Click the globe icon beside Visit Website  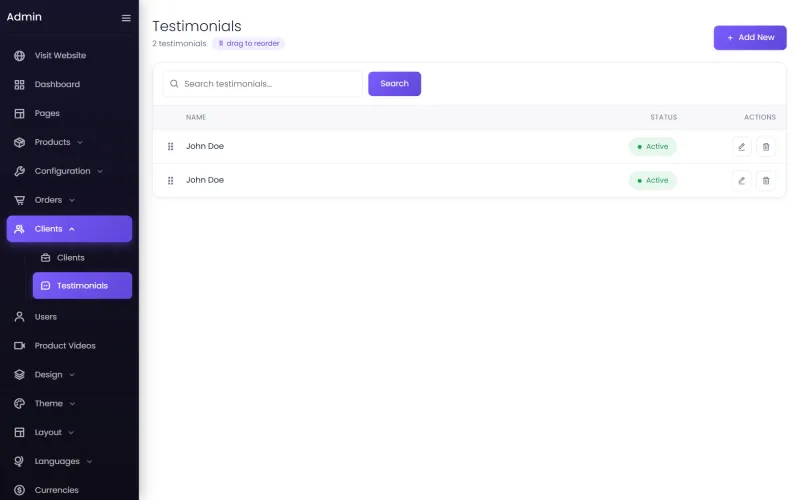(x=19, y=56)
